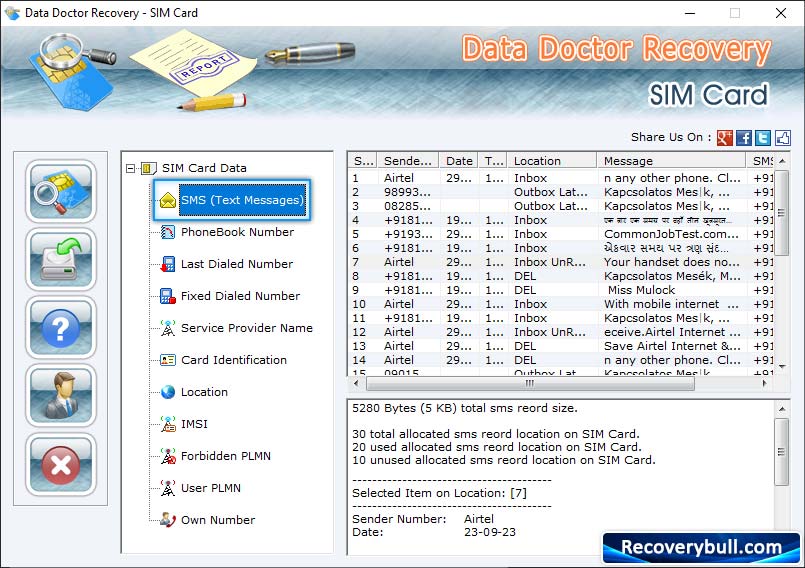Image resolution: width=805 pixels, height=568 pixels.
Task: Click the Location globe icon
Action: [x=167, y=392]
